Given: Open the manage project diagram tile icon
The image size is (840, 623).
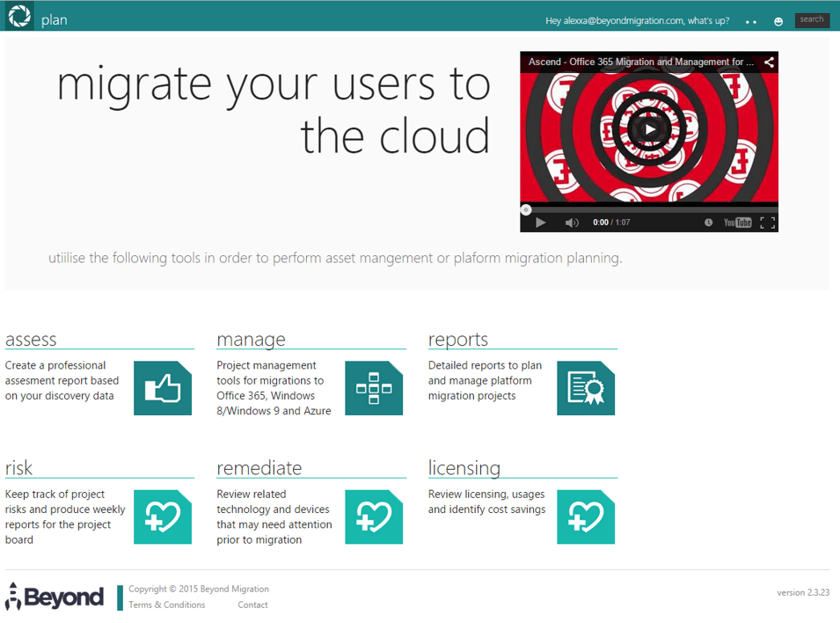Looking at the screenshot, I should click(x=374, y=388).
